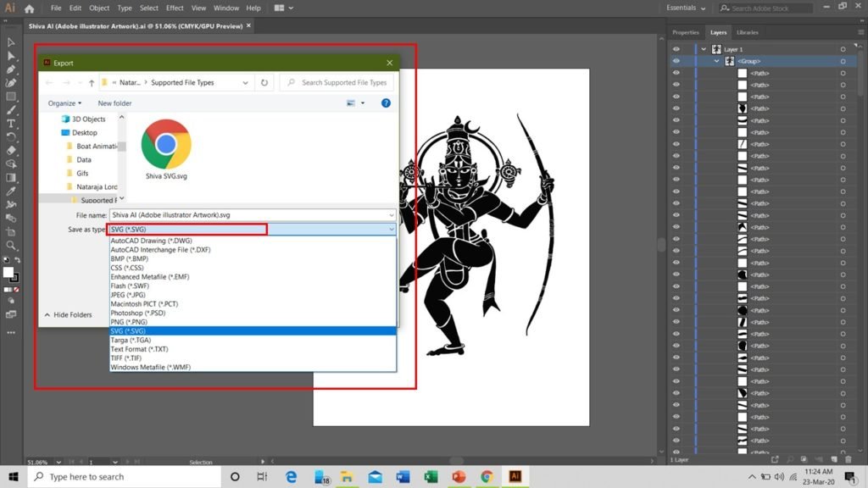Click the Stroke color box
868x488 pixels.
coord(15,278)
